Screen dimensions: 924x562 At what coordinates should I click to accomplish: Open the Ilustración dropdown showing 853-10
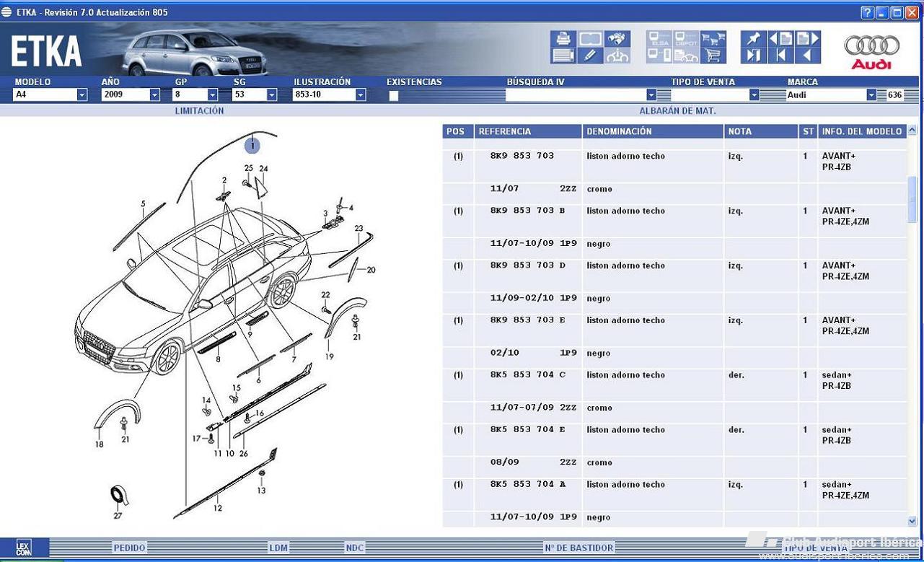(361, 95)
